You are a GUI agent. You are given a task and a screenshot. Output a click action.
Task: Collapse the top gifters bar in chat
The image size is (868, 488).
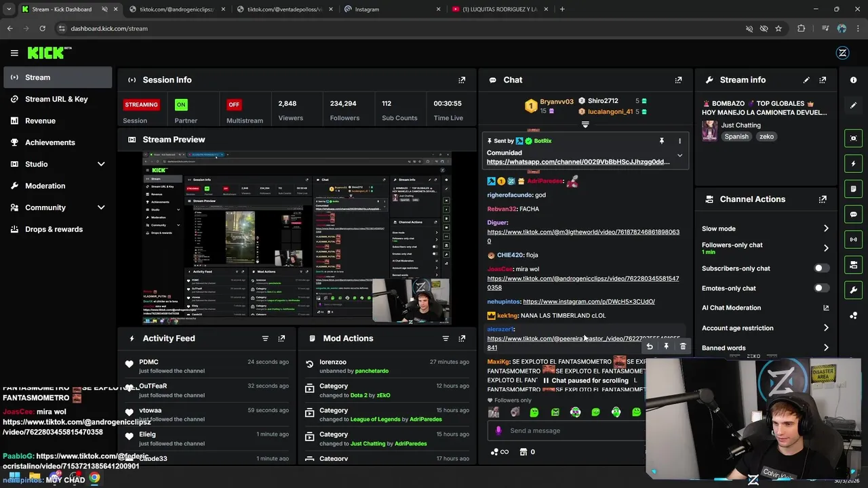coord(585,125)
